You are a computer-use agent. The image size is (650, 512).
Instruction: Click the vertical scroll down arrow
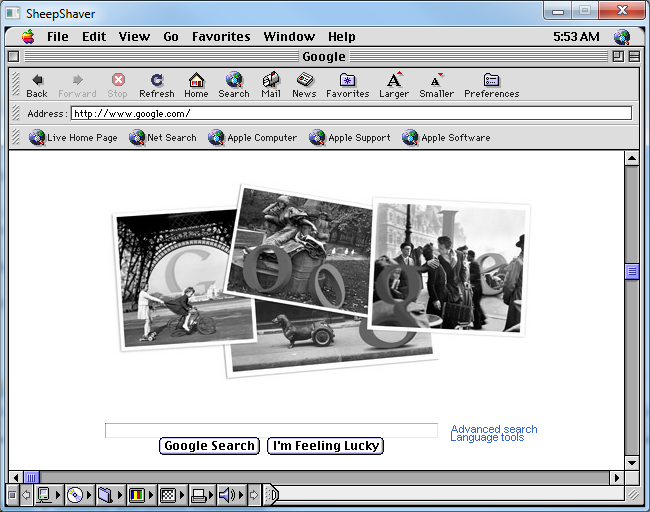pyautogui.click(x=632, y=463)
